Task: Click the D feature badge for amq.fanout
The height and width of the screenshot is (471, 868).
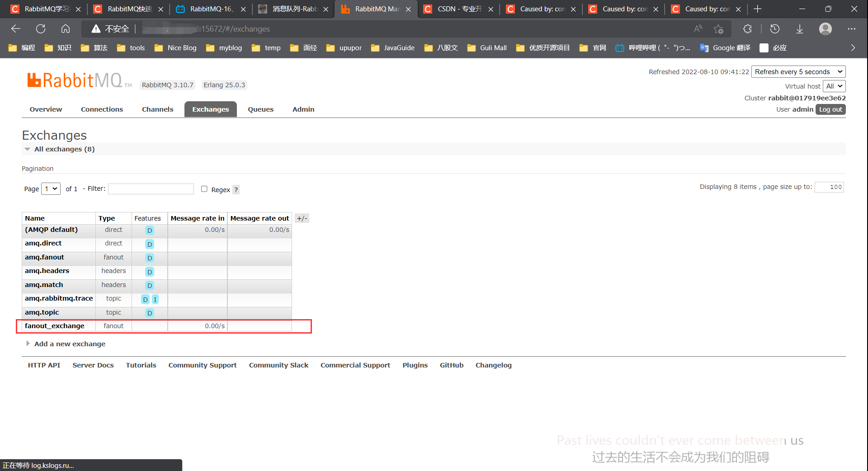Action: 150,258
